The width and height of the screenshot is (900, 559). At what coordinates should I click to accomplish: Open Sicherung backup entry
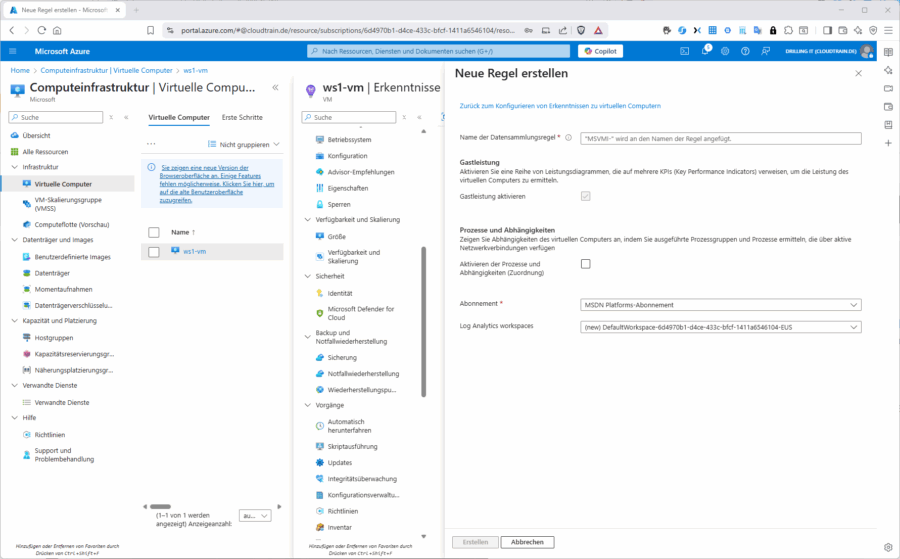click(342, 357)
